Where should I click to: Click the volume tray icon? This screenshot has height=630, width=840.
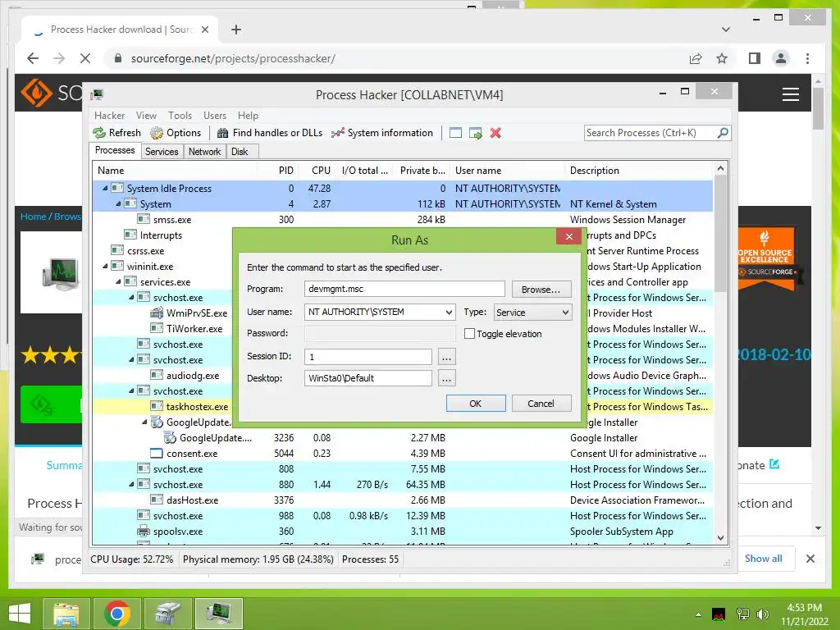click(763, 614)
